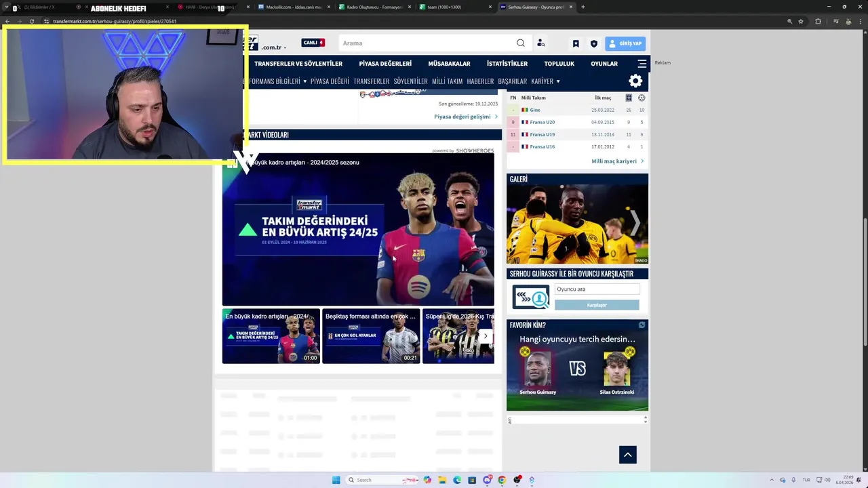Zoom via the browser magnifier icon in address bar
This screenshot has height=488, width=868.
click(x=790, y=21)
